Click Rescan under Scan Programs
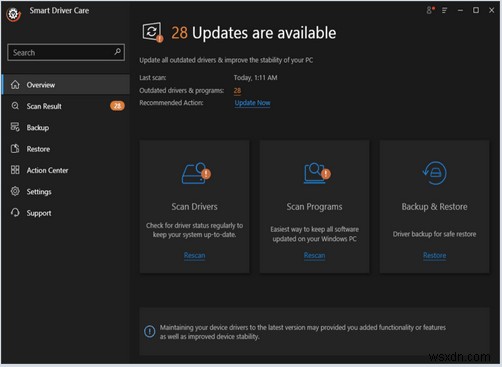Image resolution: width=502 pixels, height=367 pixels. (x=314, y=255)
